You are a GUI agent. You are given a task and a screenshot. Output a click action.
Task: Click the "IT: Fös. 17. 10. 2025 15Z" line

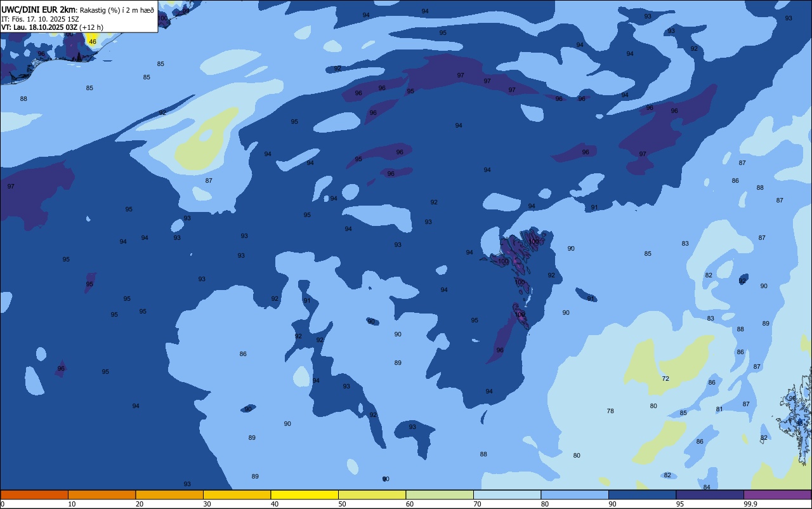pyautogui.click(x=40, y=19)
